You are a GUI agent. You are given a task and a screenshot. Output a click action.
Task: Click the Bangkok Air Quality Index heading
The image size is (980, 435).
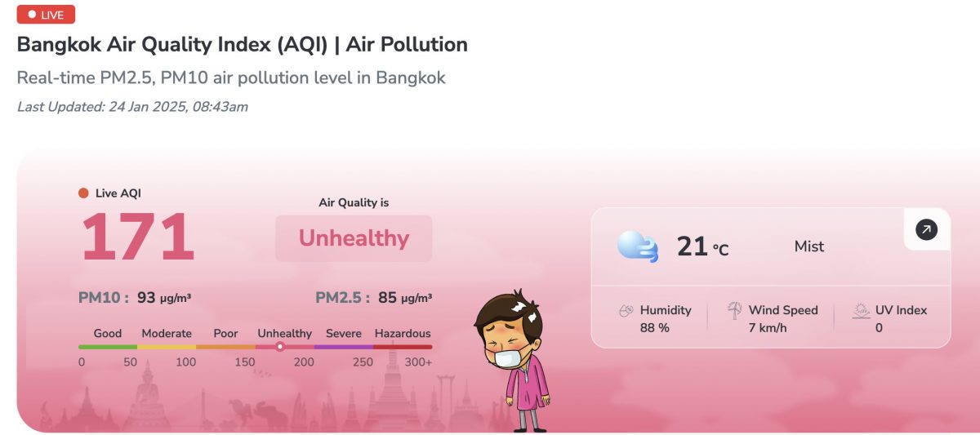243,44
